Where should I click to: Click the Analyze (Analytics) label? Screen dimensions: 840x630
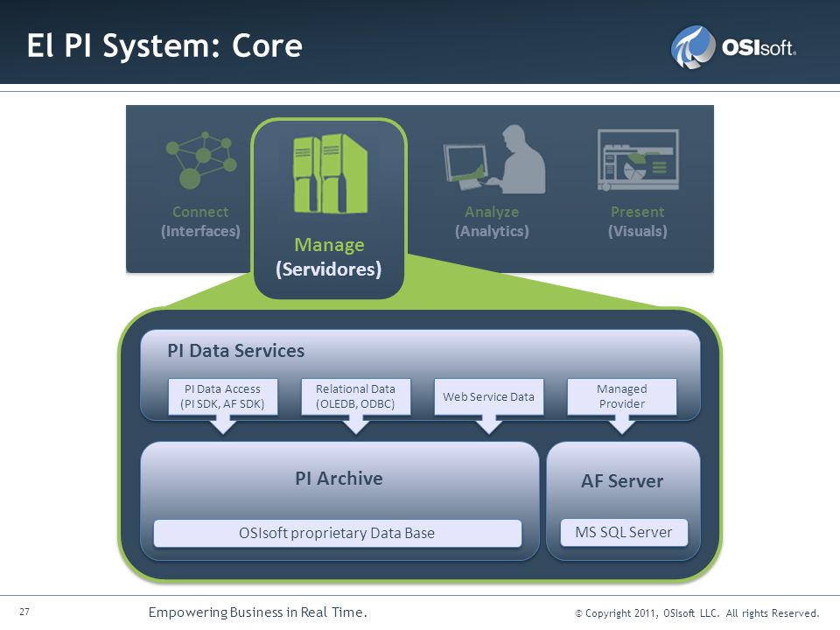492,221
